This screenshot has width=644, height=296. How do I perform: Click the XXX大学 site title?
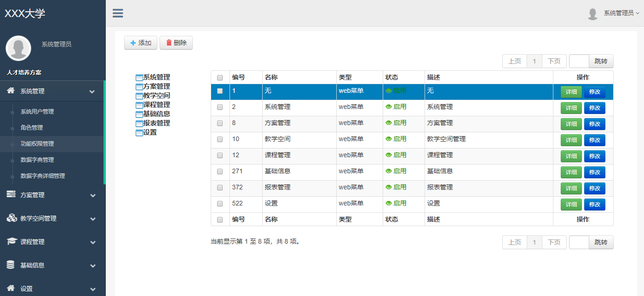[x=25, y=14]
